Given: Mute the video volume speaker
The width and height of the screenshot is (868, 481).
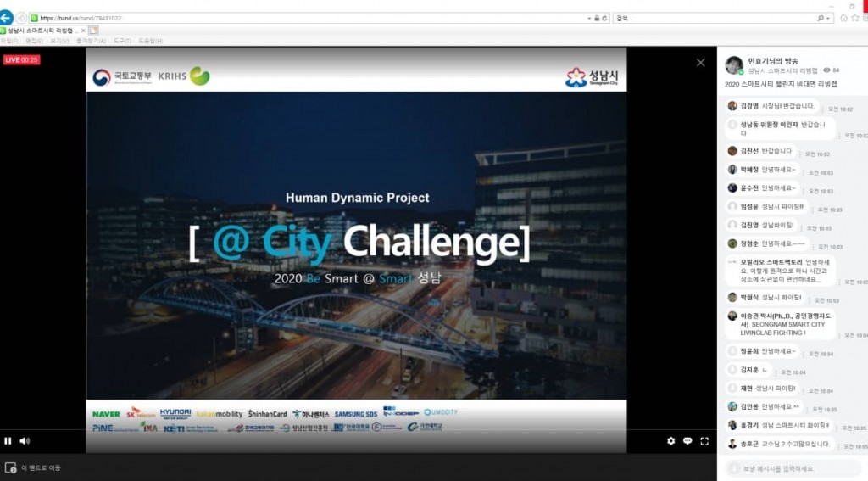Looking at the screenshot, I should [x=25, y=440].
